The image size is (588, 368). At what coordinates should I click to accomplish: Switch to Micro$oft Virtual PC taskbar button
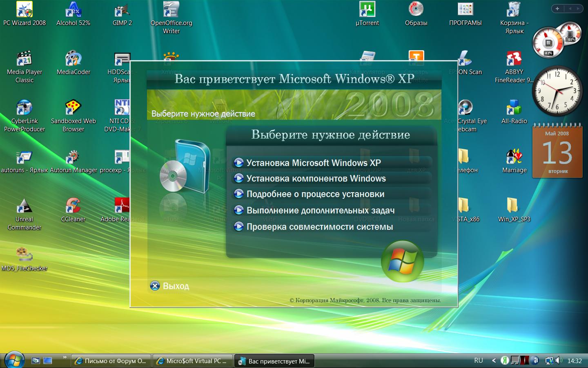click(x=192, y=361)
